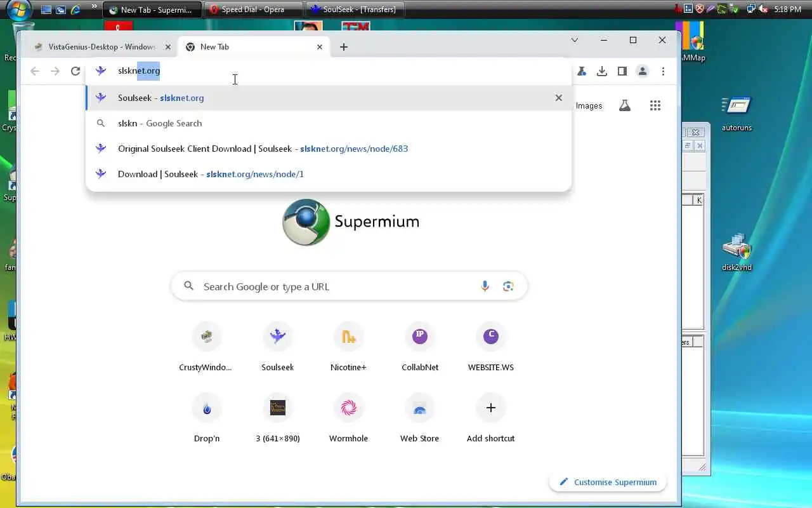
Task: Click the 5:18 PM system clock
Action: 788,10
